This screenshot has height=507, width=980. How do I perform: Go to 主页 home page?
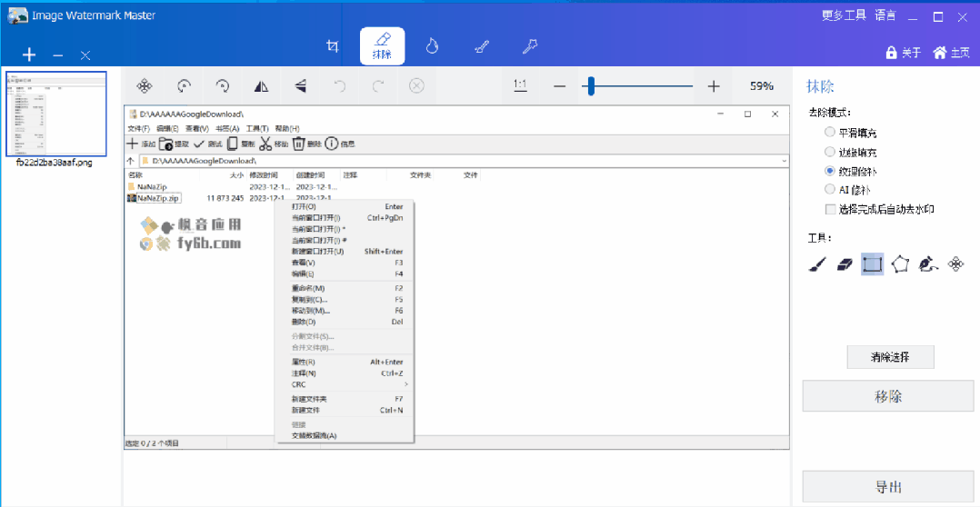(951, 53)
